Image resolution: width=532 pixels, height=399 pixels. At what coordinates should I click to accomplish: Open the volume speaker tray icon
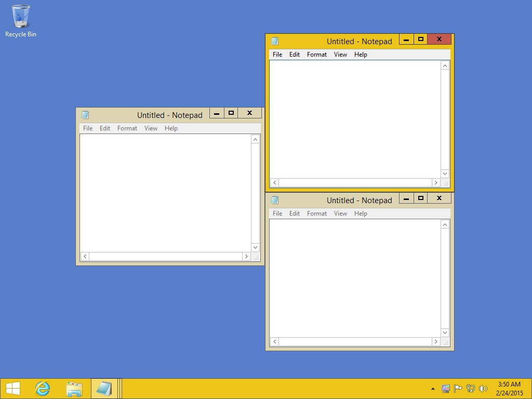point(483,389)
